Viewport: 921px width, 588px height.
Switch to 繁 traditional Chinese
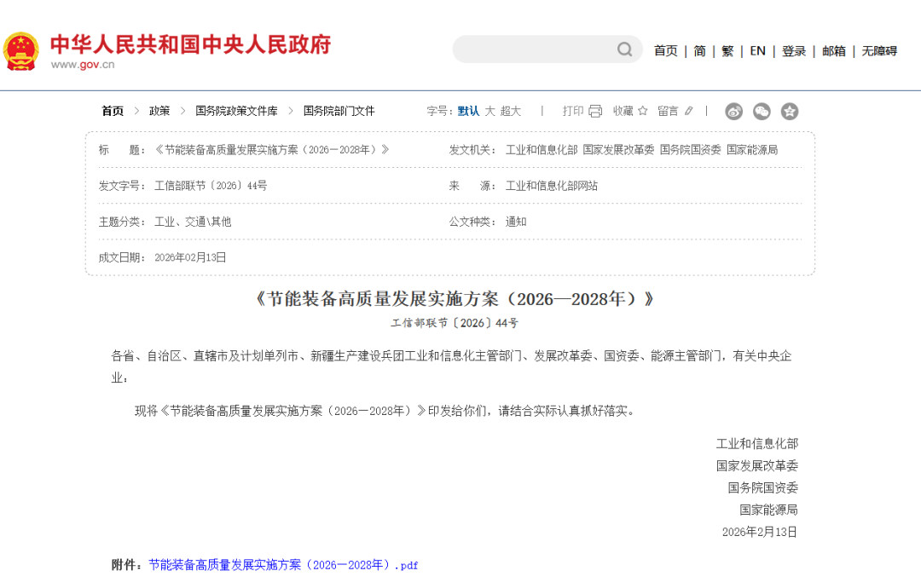pyautogui.click(x=727, y=51)
